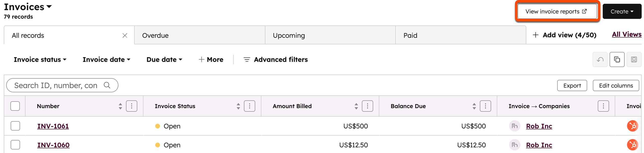Open the Due date filter dropdown
Screen dimensions: 644x153
(x=164, y=60)
